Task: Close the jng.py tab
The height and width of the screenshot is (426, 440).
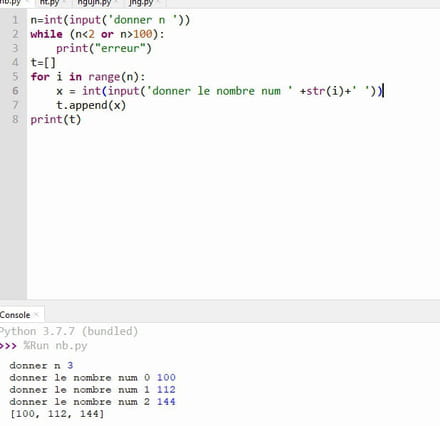Action: coord(159,3)
